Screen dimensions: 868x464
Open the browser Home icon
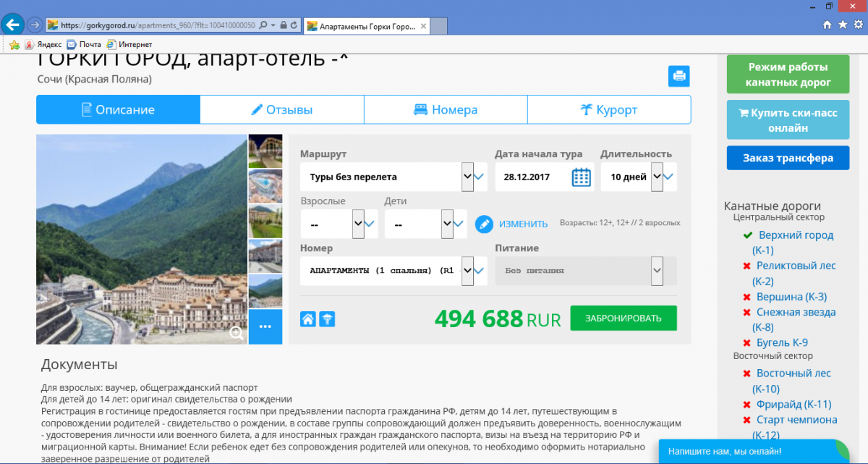pyautogui.click(x=827, y=25)
